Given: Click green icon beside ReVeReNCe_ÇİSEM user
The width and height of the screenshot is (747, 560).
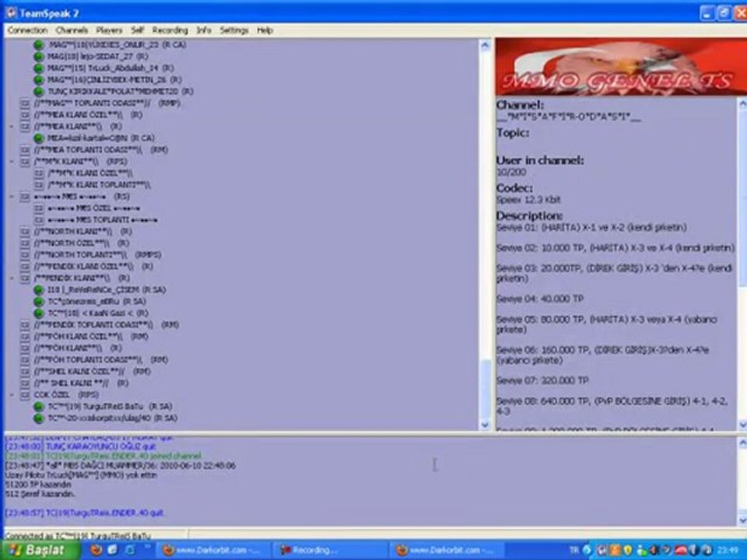Looking at the screenshot, I should click(39, 289).
